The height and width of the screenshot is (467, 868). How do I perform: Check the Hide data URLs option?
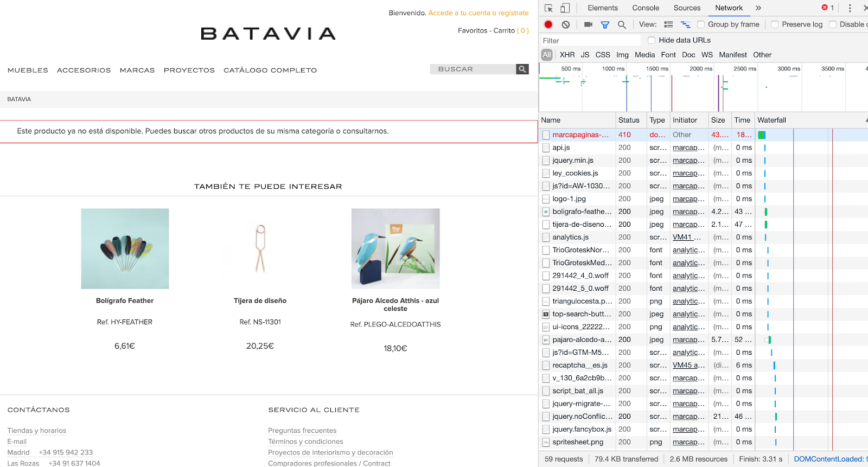[x=652, y=40]
